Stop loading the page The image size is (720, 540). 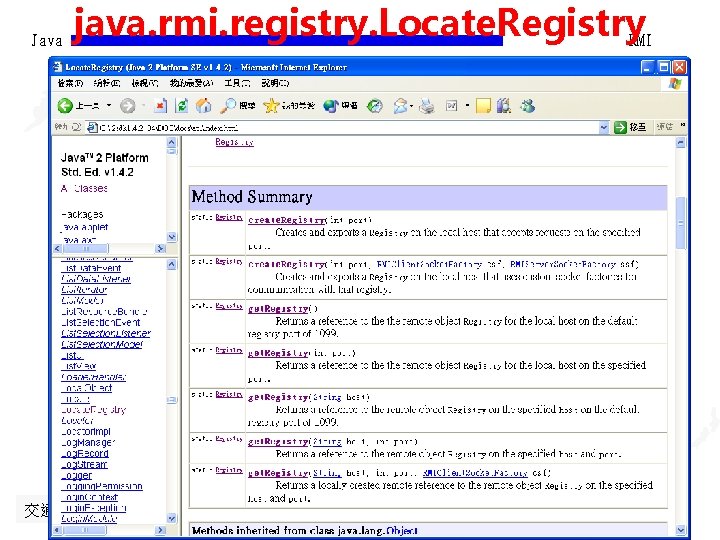pyautogui.click(x=160, y=106)
